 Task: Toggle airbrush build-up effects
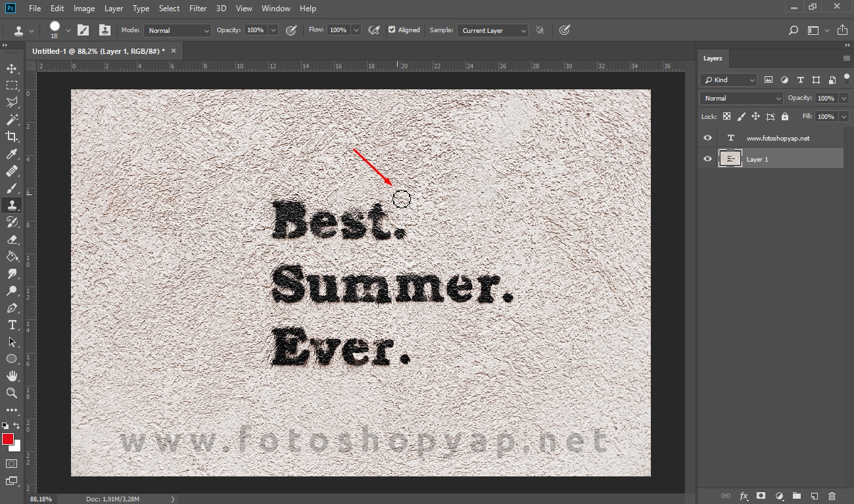pyautogui.click(x=374, y=30)
